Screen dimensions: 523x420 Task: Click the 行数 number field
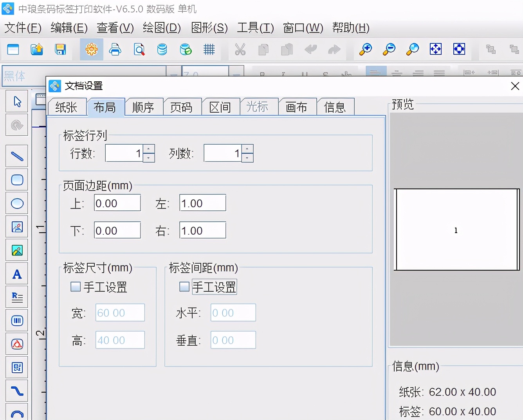(x=124, y=153)
